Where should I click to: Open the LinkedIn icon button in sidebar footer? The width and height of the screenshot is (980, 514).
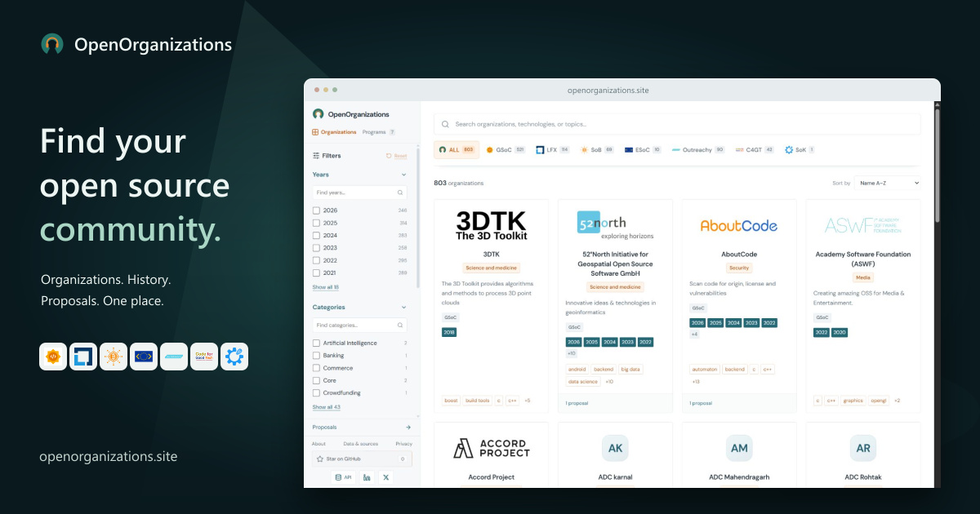tap(367, 477)
